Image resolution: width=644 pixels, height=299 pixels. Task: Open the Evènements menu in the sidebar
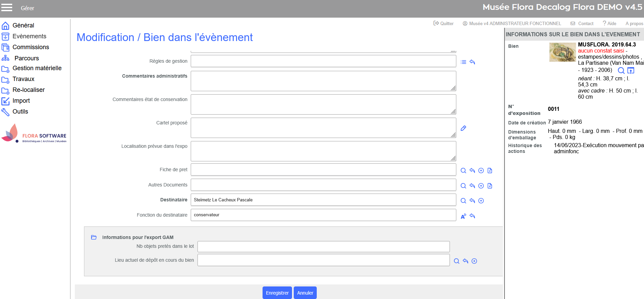[x=29, y=36]
